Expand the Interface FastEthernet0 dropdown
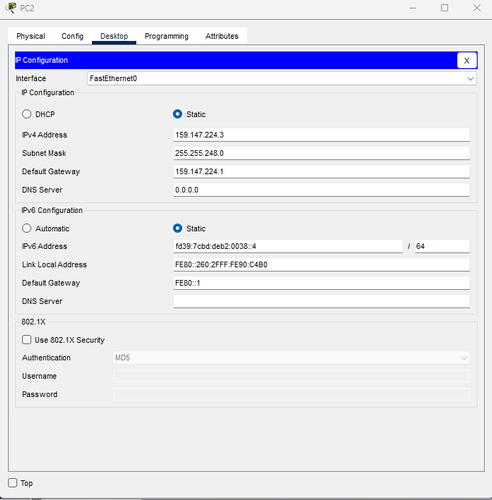 click(282, 79)
